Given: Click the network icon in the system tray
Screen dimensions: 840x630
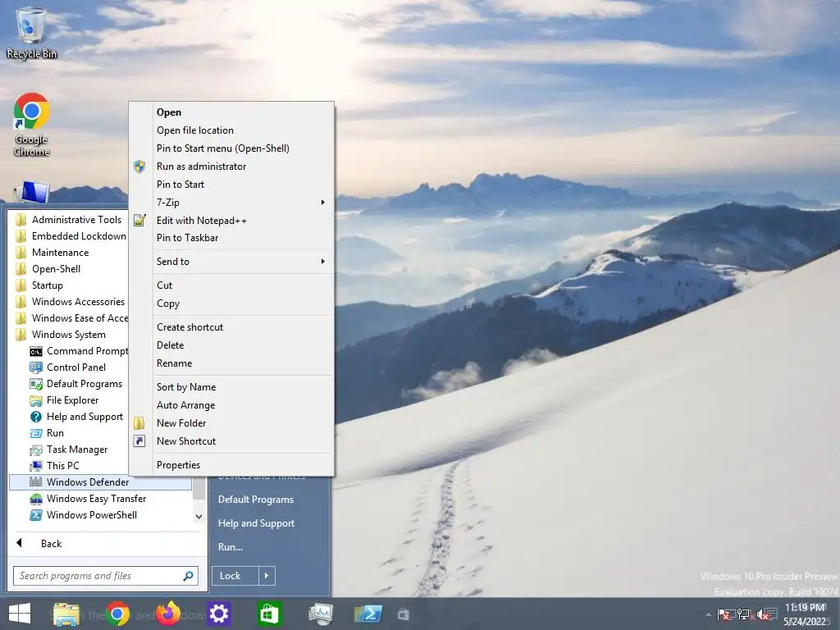Looking at the screenshot, I should (x=743, y=614).
